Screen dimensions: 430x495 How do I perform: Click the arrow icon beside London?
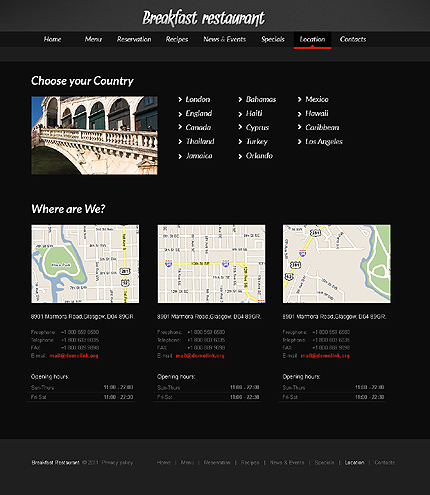180,99
